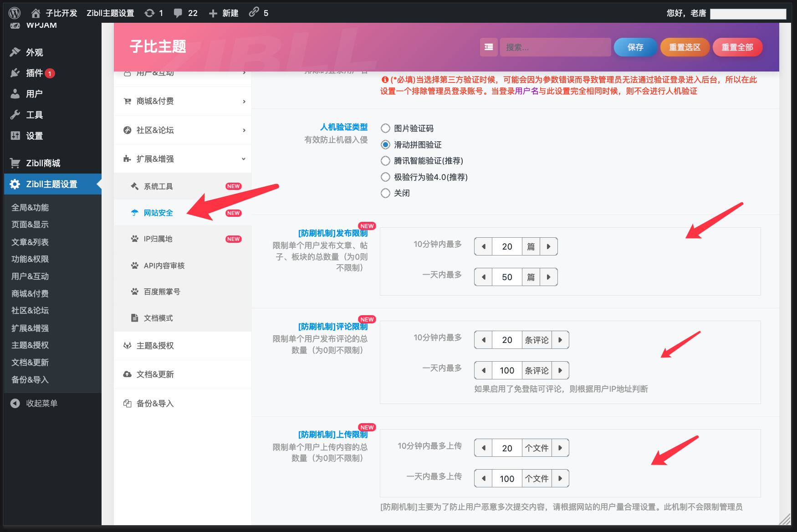Image resolution: width=797 pixels, height=532 pixels.
Task: Click the 保存 save button
Action: pos(635,47)
